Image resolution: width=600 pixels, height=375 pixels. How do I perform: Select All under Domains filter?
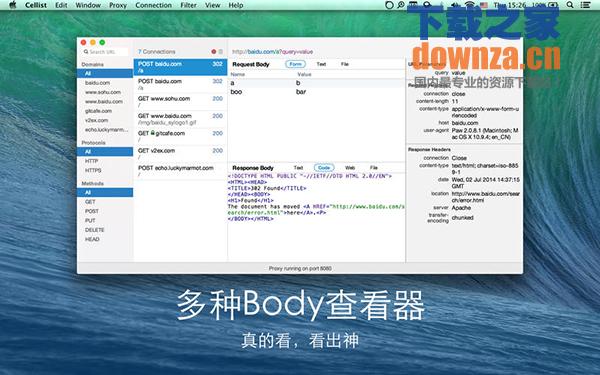click(105, 73)
